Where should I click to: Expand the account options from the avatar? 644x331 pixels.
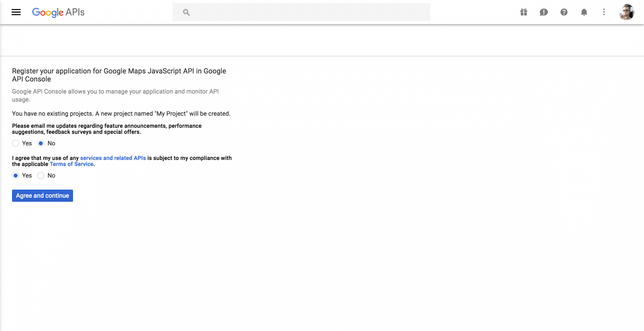pyautogui.click(x=626, y=12)
